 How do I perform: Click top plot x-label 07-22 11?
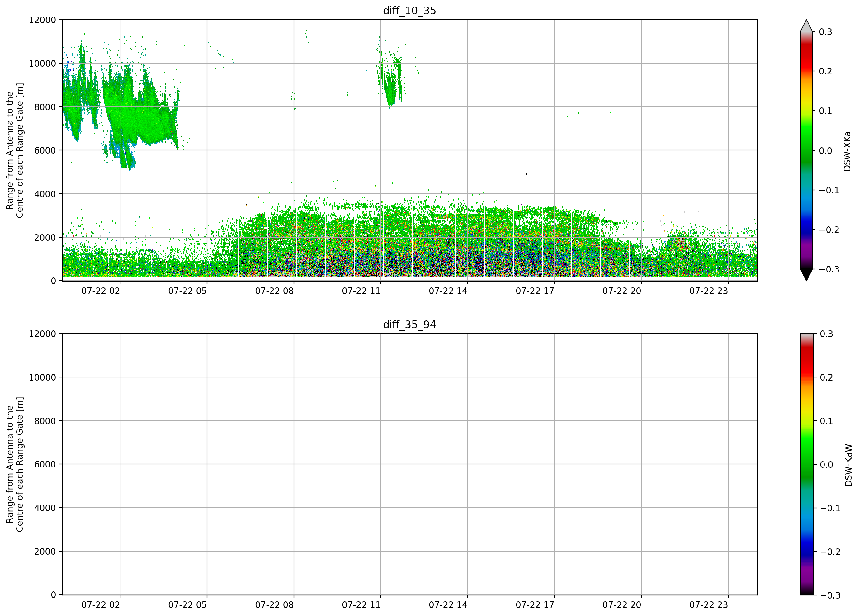point(361,291)
